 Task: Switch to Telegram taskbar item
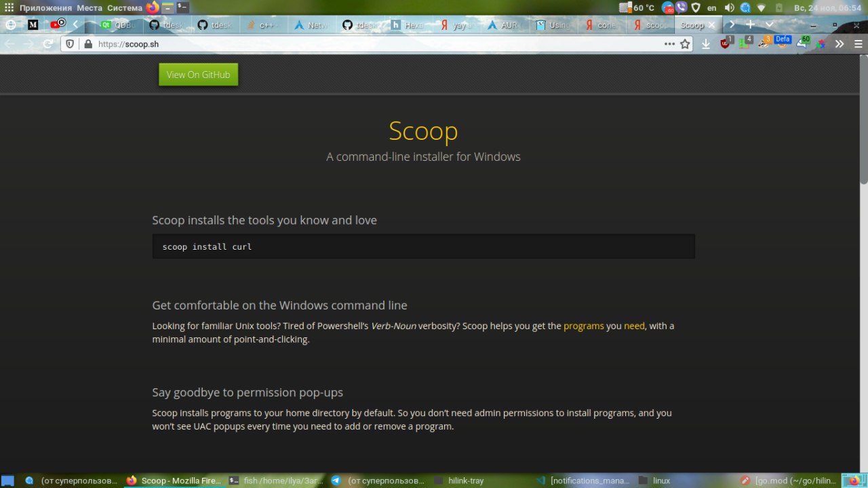380,481
